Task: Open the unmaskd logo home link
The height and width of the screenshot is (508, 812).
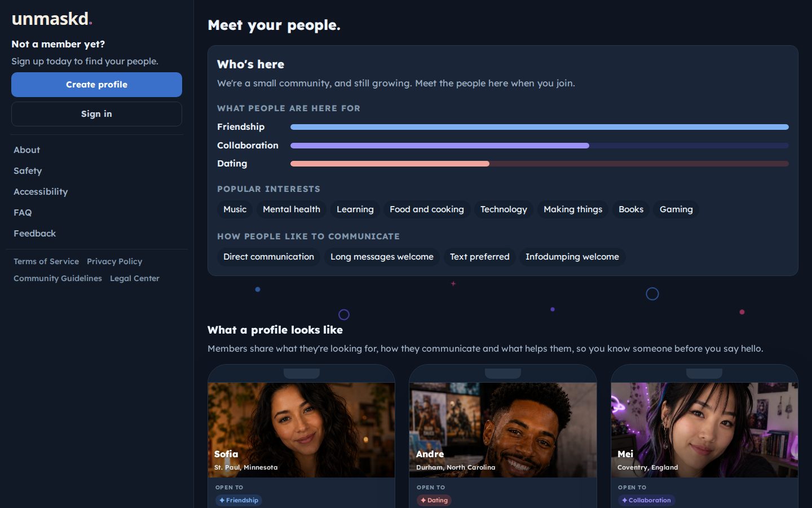Action: click(52, 19)
